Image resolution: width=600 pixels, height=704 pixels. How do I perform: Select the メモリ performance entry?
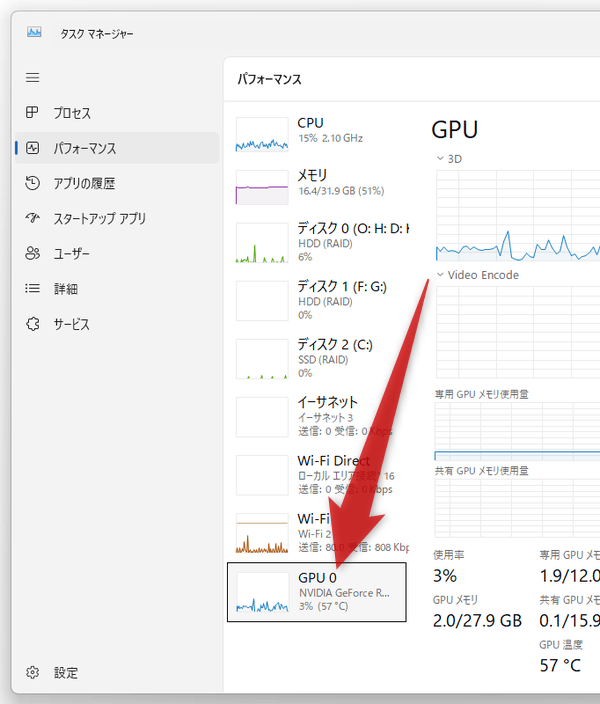317,187
